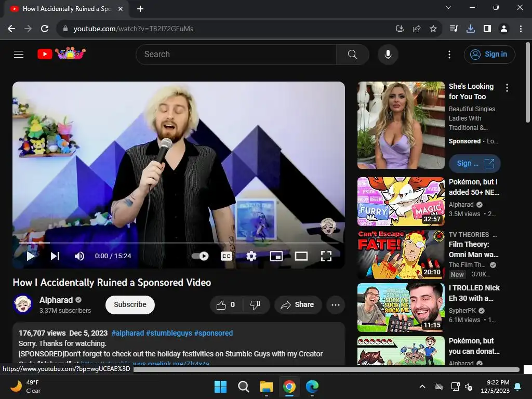Seek on the video progress bar
Screen dimensions: 532x399
click(x=179, y=243)
